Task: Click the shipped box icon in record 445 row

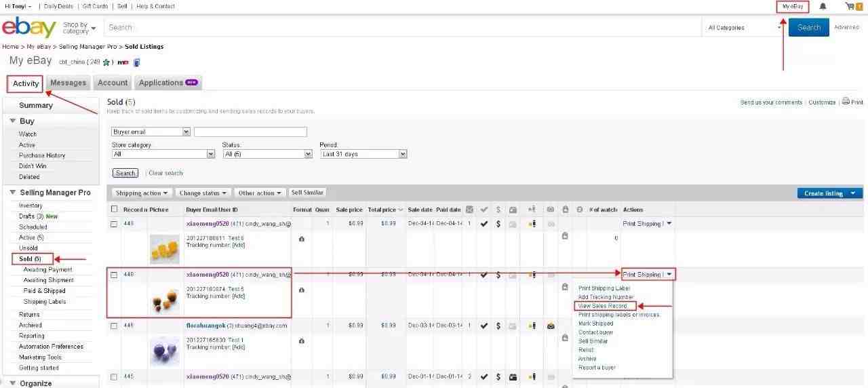Action: pyautogui.click(x=513, y=376)
